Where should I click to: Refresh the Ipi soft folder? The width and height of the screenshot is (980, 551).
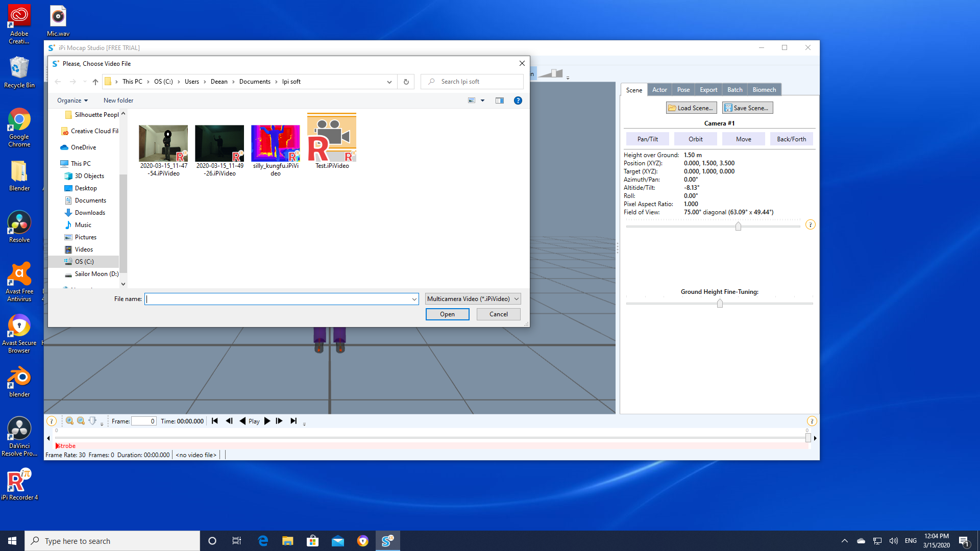coord(406,82)
